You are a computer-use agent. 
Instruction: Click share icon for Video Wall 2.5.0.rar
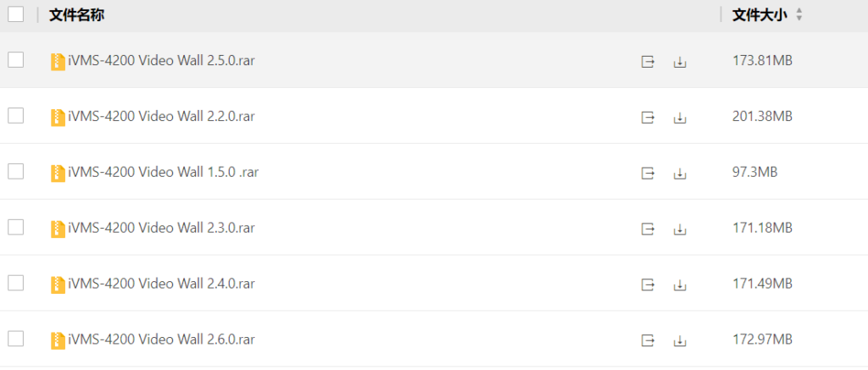pos(648,61)
